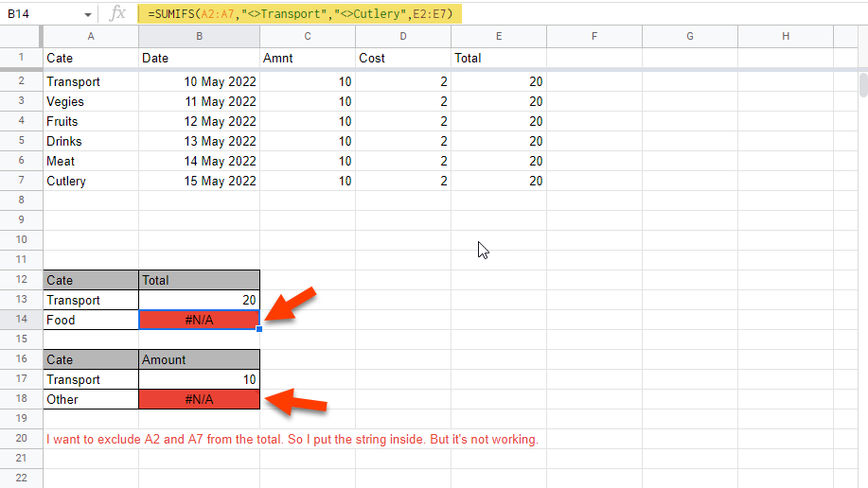Image resolution: width=868 pixels, height=488 pixels.
Task: Select column G header
Action: pos(690,36)
